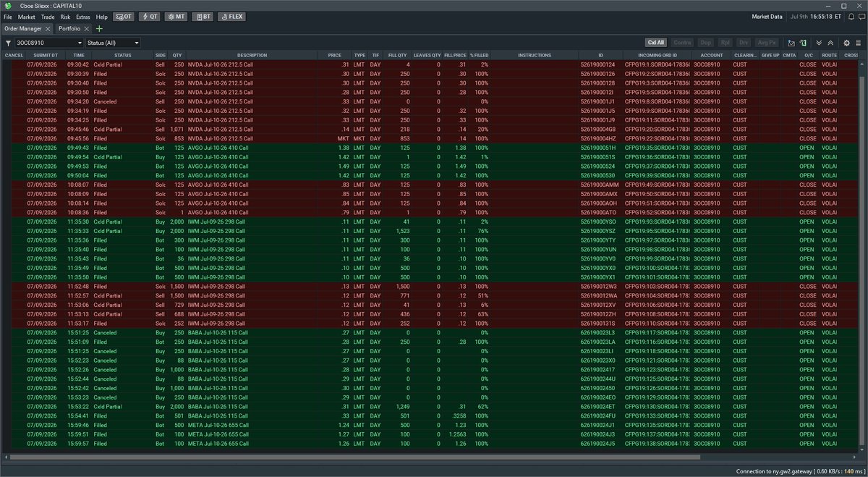Close the Portfolio tab
868x477 pixels.
tap(87, 29)
